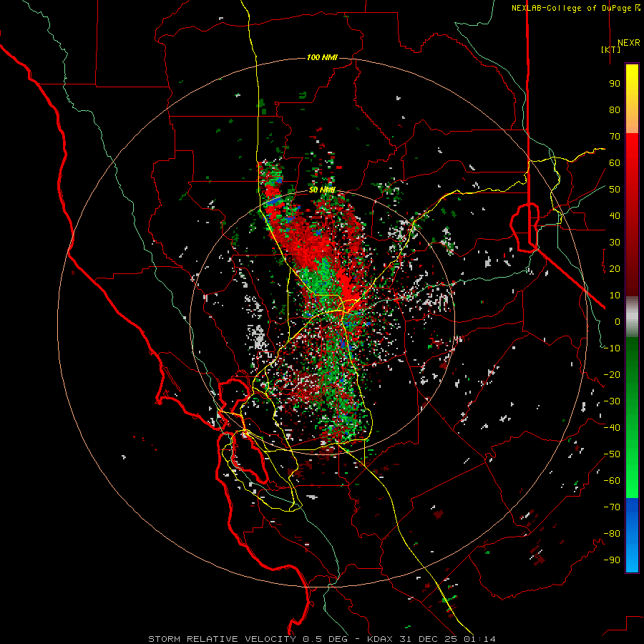
Task: Click the -20 knot scale label
Action: point(612,374)
